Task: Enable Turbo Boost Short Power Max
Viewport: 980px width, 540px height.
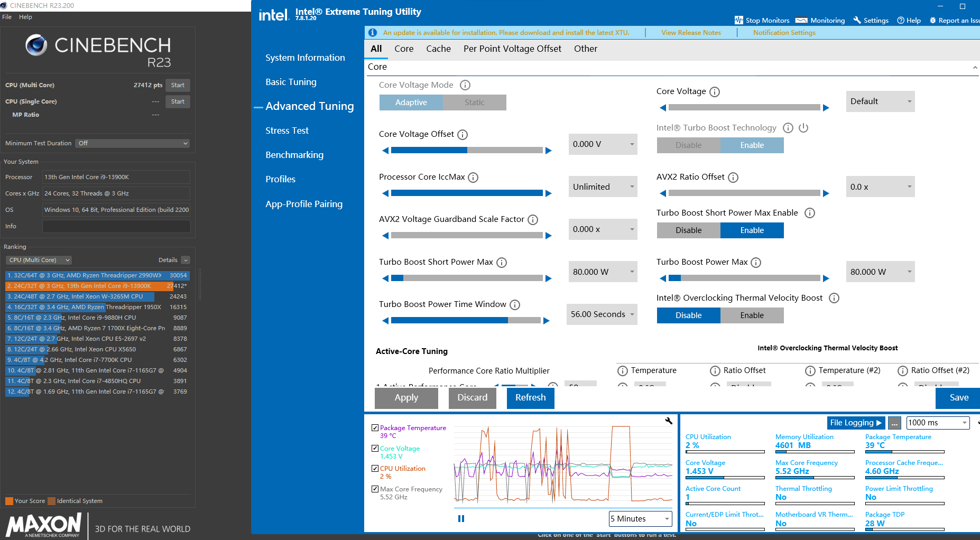Action: (752, 230)
